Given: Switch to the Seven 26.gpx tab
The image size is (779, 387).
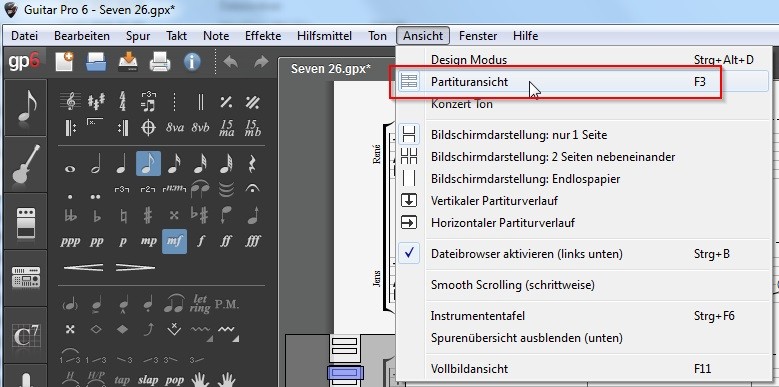Looking at the screenshot, I should [x=330, y=69].
